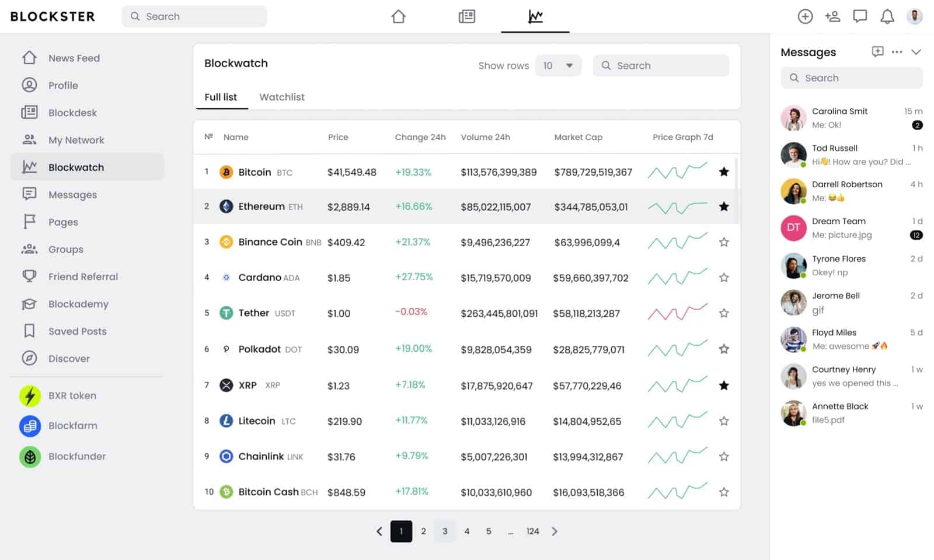The height and width of the screenshot is (560, 934).
Task: Unstar XRP in the watchlist column
Action: point(724,385)
